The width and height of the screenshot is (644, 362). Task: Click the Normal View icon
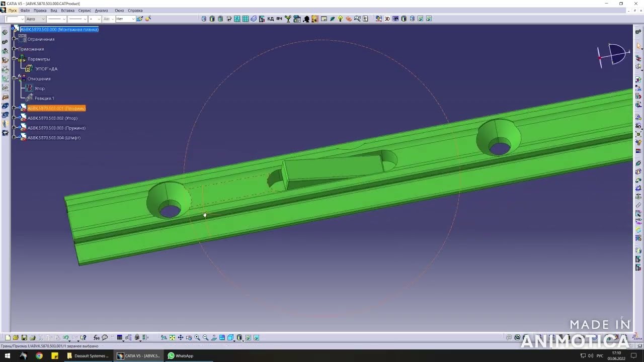[x=214, y=337]
